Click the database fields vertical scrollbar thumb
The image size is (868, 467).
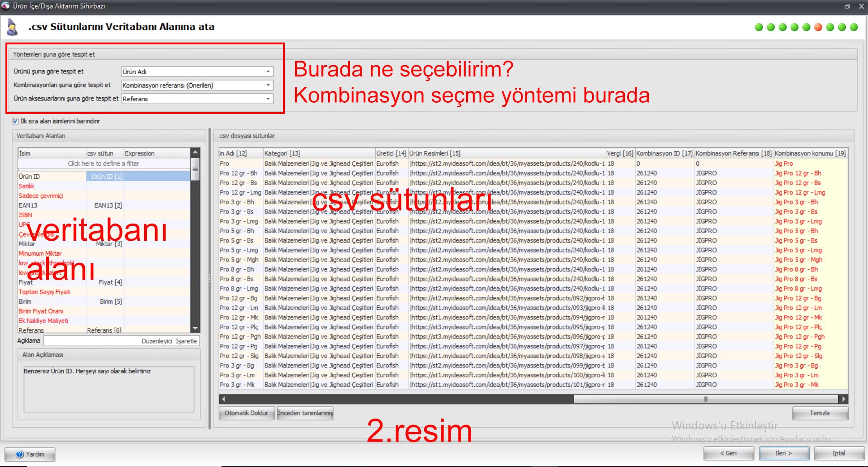[x=195, y=169]
